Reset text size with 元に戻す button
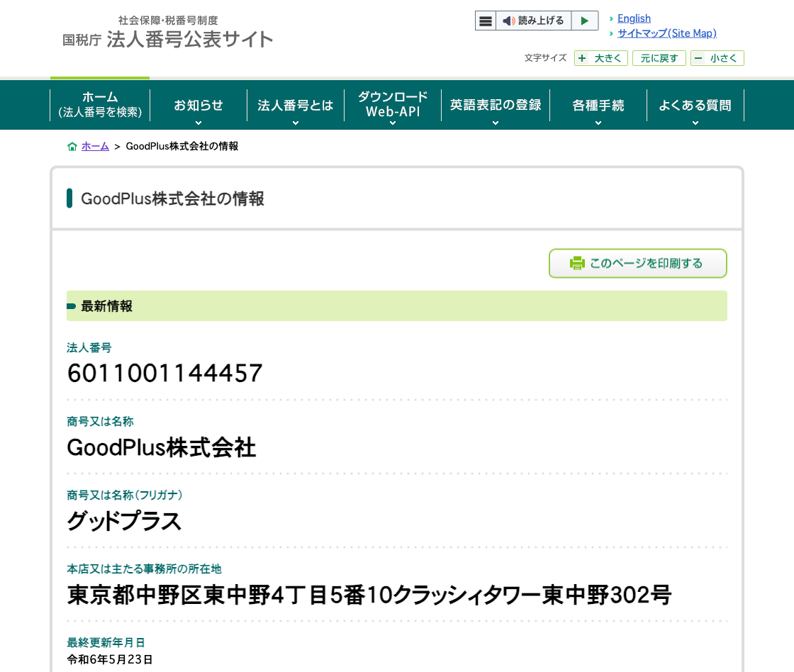 click(659, 58)
